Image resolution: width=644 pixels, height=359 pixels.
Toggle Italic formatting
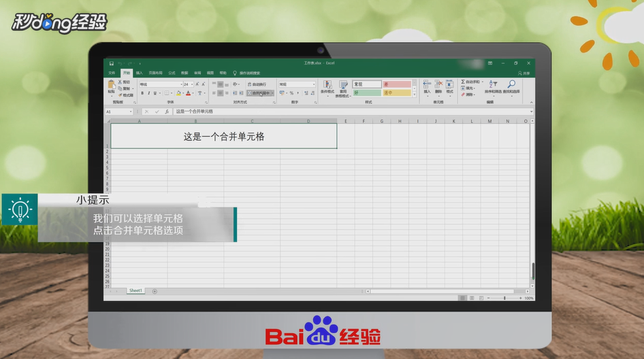[x=148, y=93]
